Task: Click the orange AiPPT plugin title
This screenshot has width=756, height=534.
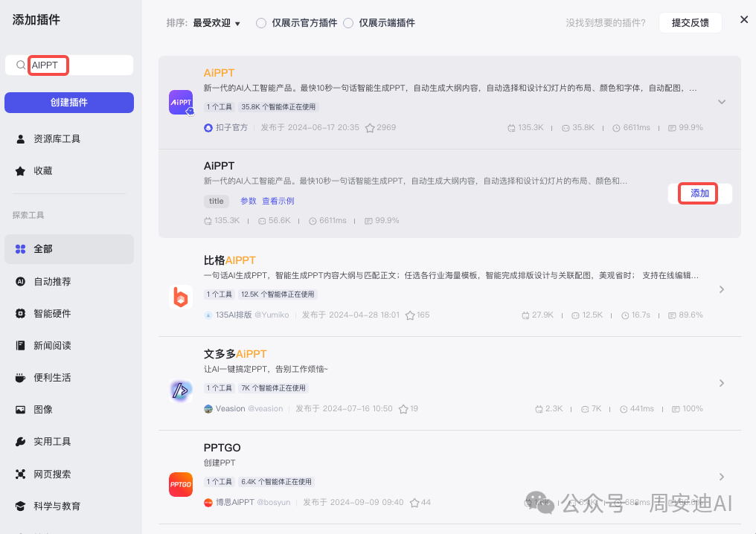Action: pos(219,73)
